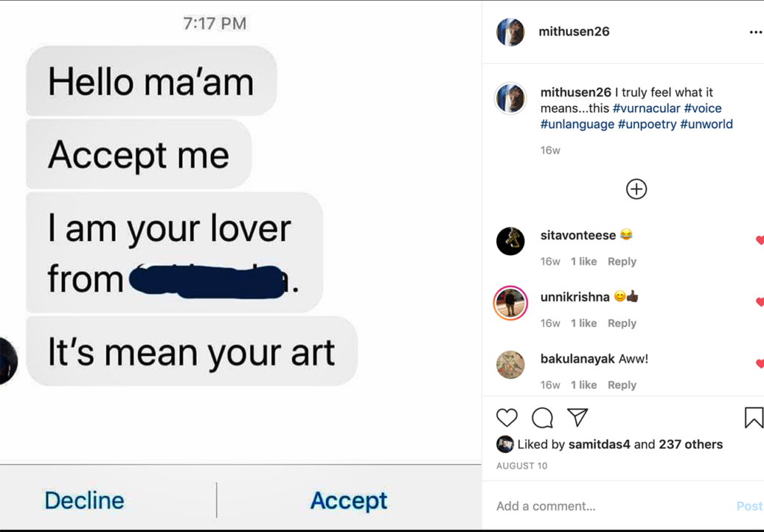Save post with bookmark icon
Viewport: 764px width, 532px height.
coord(754,418)
